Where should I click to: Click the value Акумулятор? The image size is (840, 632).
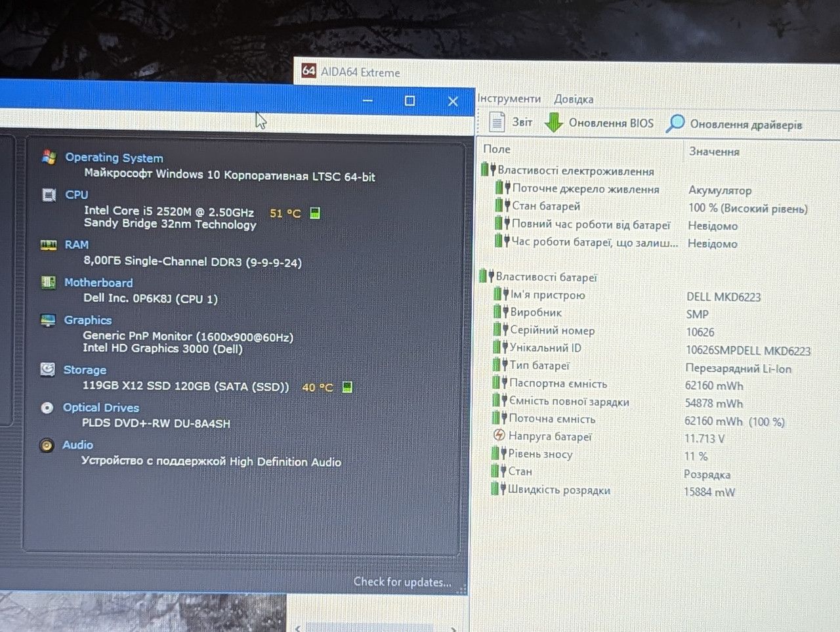pyautogui.click(x=719, y=190)
